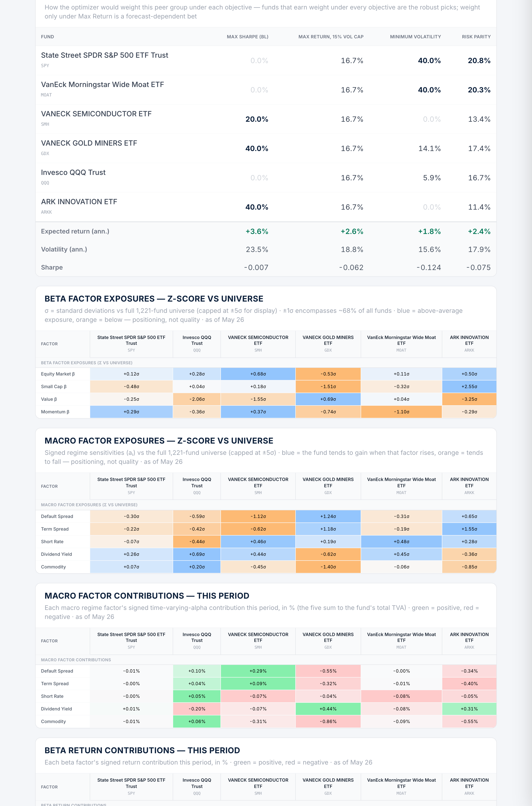Select the Invesco QQQ Trust fund row name
Viewport: 532px width, 806px height.
[x=73, y=172]
